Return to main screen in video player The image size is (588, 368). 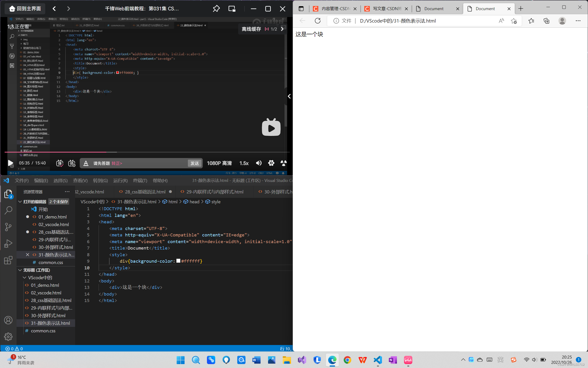click(25, 9)
